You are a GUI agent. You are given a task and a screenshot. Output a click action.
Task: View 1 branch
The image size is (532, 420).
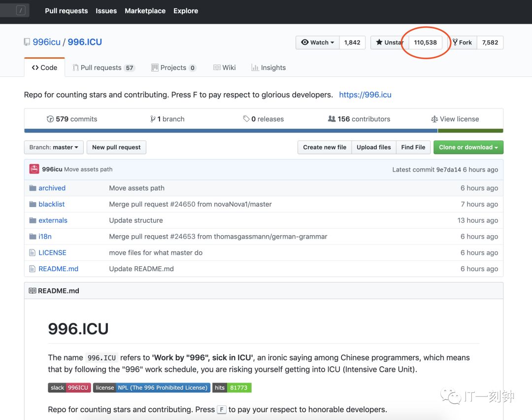point(167,119)
